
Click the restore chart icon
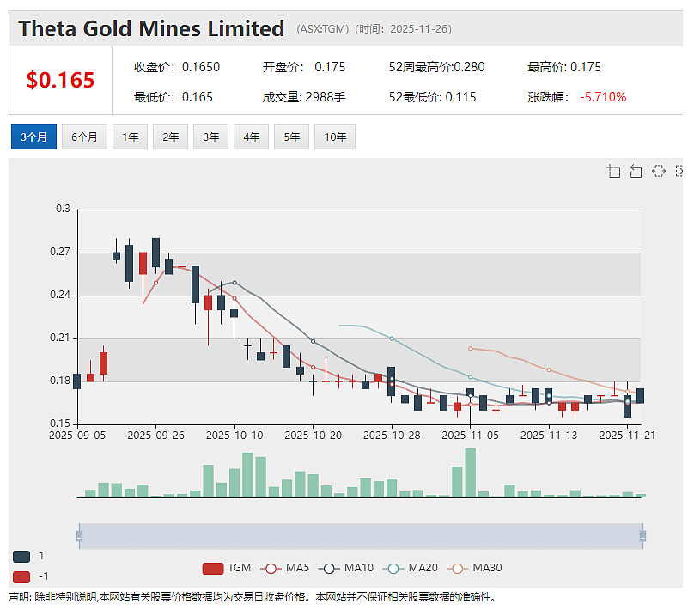click(659, 171)
